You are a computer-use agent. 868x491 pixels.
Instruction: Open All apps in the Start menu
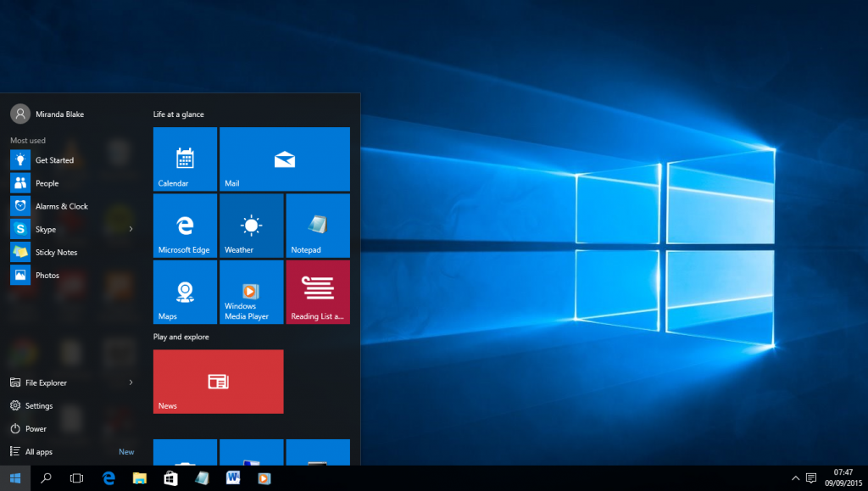tap(39, 451)
